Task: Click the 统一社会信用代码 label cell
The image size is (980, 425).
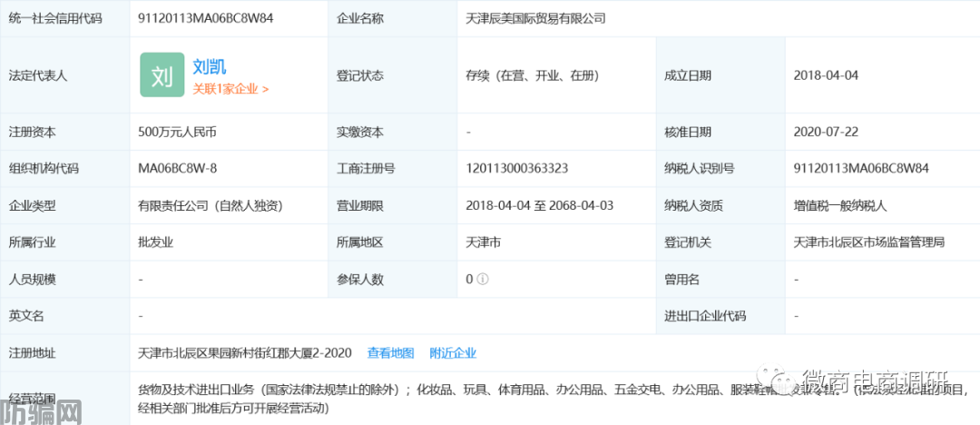Action: (x=64, y=18)
